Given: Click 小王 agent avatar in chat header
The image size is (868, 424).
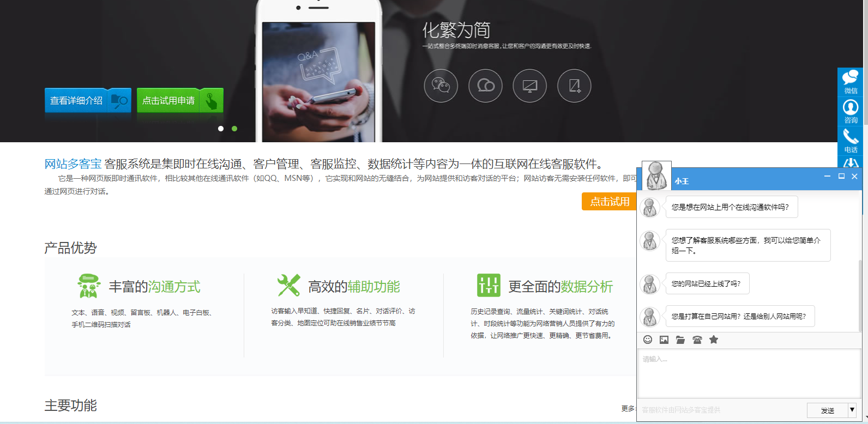Looking at the screenshot, I should [656, 175].
